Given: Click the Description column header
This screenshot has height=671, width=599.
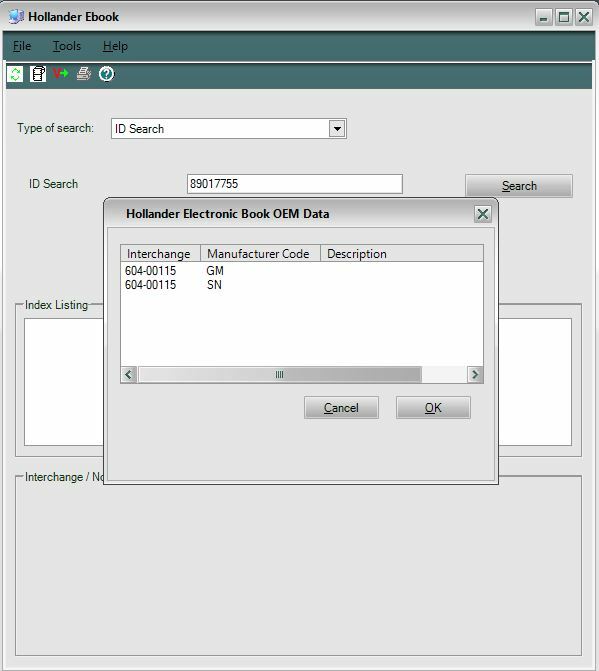Looking at the screenshot, I should [x=402, y=253].
